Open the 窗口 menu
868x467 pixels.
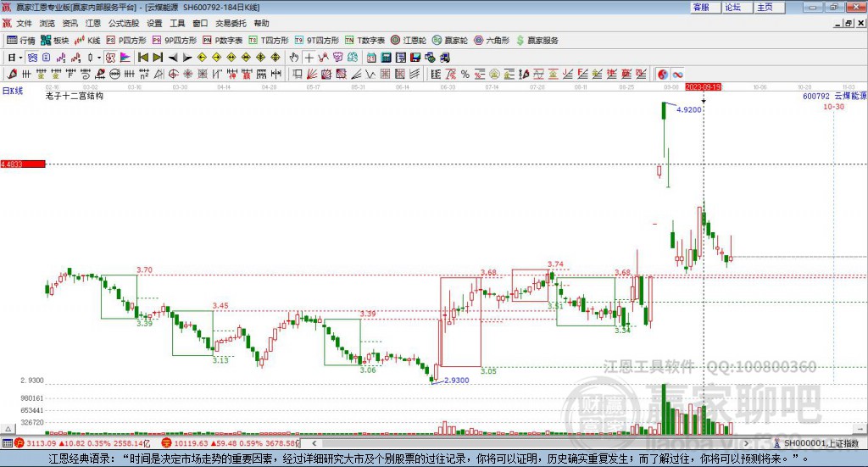point(200,23)
